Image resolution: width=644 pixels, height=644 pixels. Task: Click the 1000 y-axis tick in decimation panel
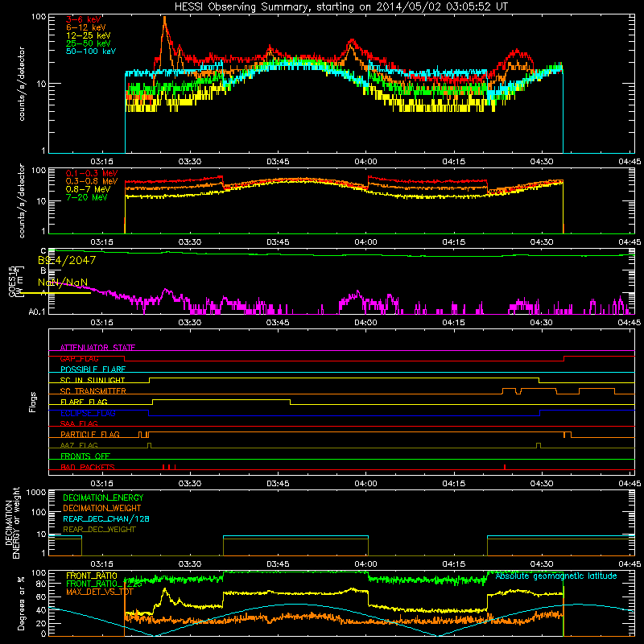click(x=36, y=492)
